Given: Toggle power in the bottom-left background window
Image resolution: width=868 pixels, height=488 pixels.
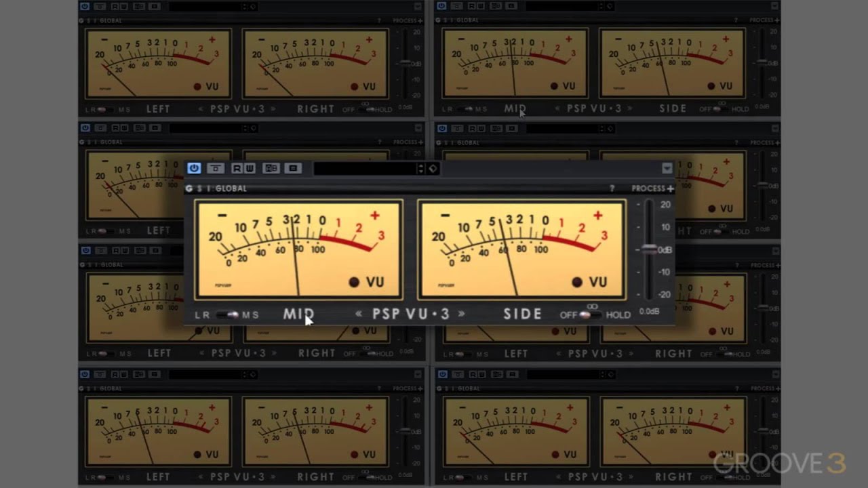Looking at the screenshot, I should click(x=85, y=374).
